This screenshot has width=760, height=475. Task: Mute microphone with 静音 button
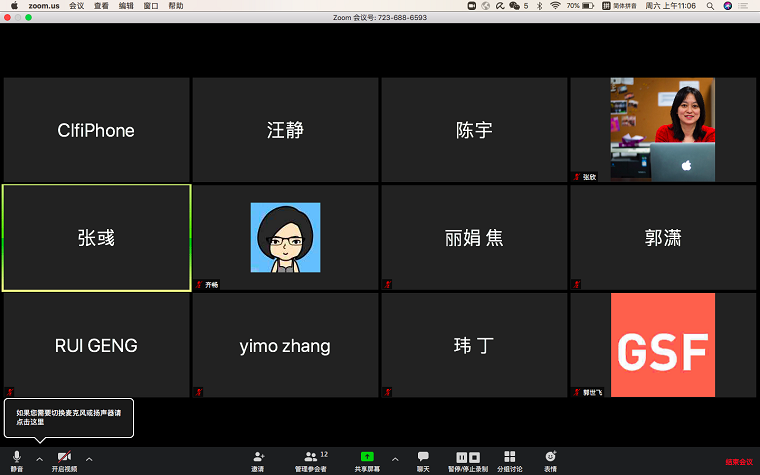click(x=16, y=458)
